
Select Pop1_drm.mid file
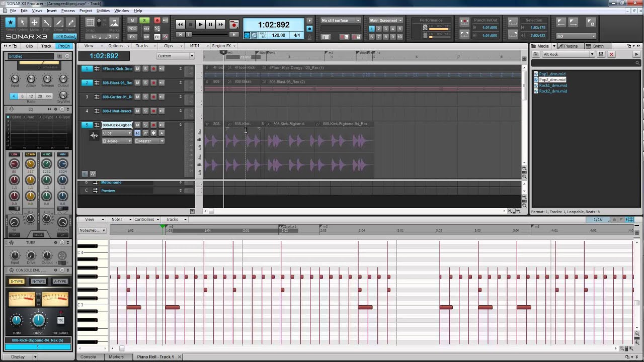coord(552,74)
